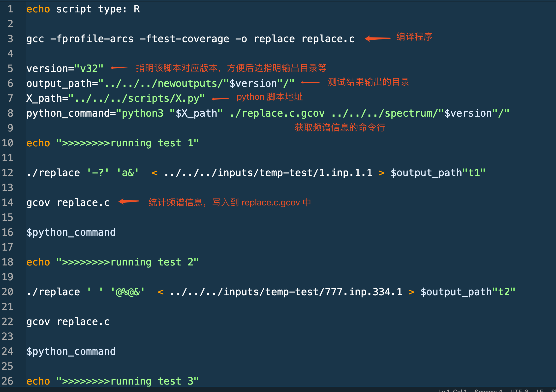556x392 pixels.
Task: Click the python_command definition on line 8
Action: pos(268,113)
